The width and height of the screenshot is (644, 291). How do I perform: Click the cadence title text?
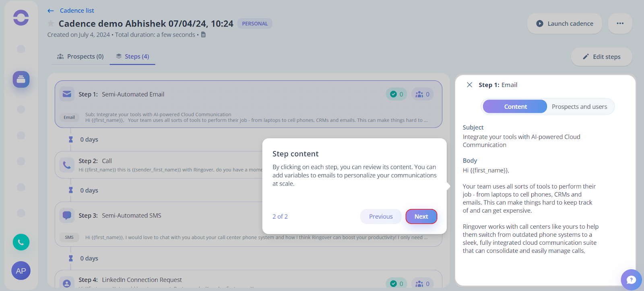[x=146, y=24]
